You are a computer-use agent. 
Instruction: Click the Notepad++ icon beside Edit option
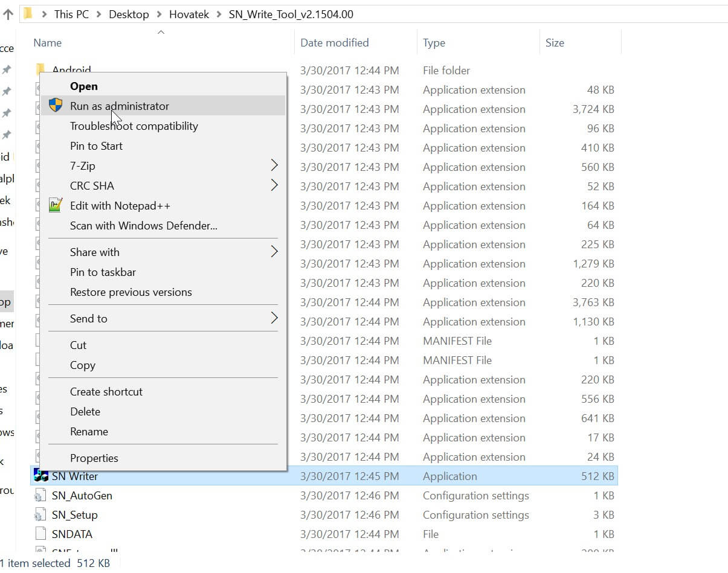click(x=55, y=205)
